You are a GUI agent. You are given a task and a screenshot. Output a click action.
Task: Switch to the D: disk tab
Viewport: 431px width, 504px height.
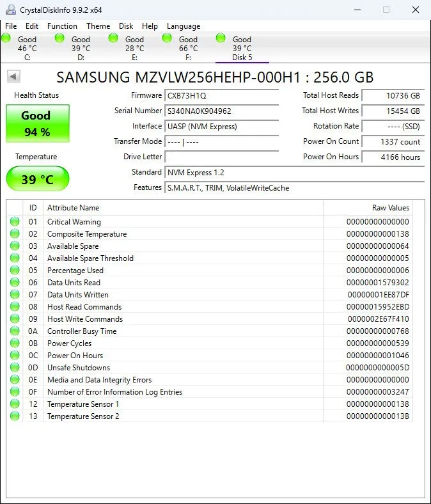(81, 48)
